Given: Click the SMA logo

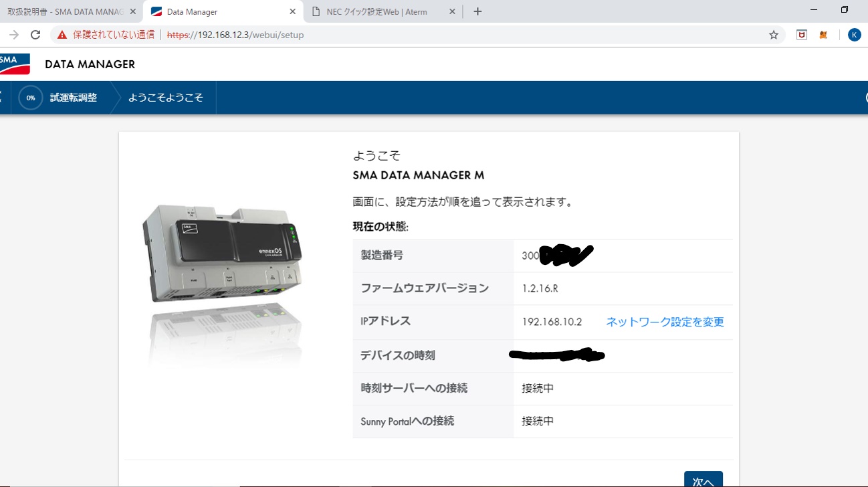Looking at the screenshot, I should point(13,64).
